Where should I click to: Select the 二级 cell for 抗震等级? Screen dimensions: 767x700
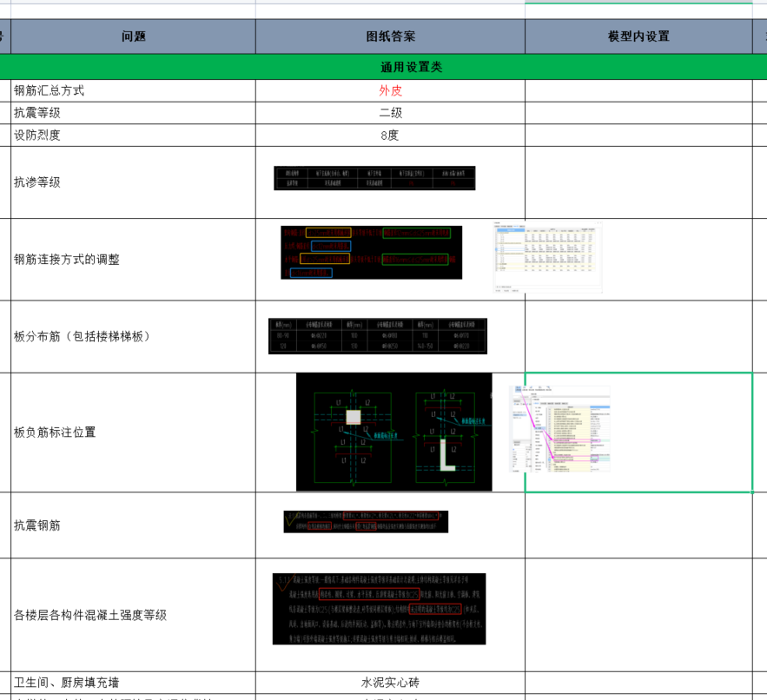click(x=390, y=113)
